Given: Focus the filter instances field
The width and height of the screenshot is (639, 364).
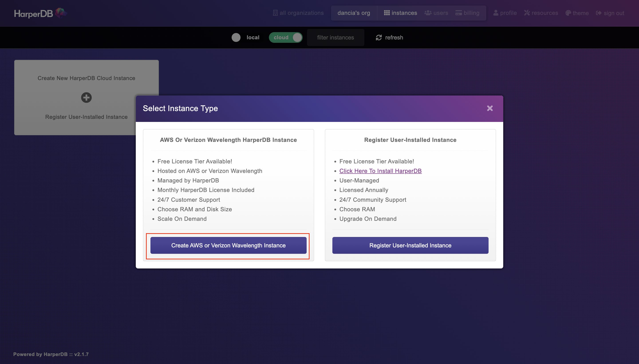Looking at the screenshot, I should click(x=335, y=37).
